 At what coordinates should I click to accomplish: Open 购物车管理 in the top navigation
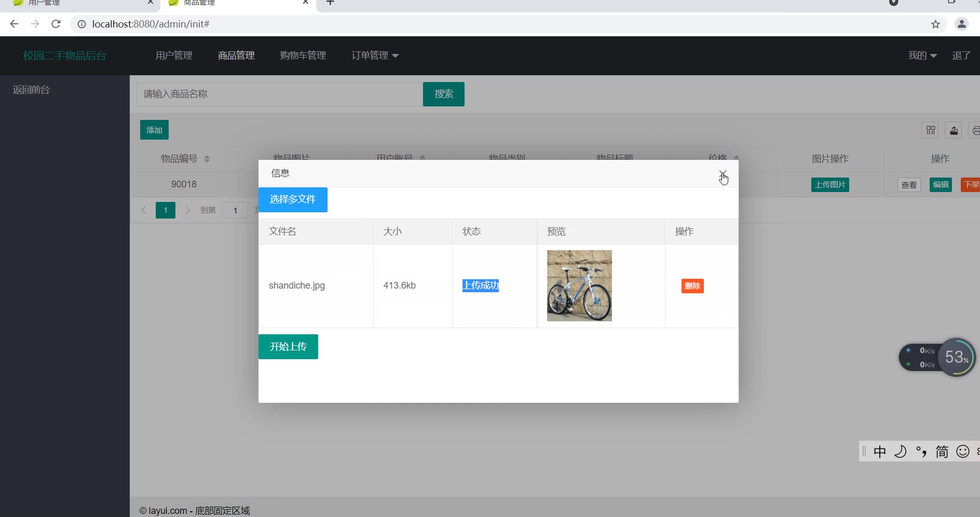point(303,56)
